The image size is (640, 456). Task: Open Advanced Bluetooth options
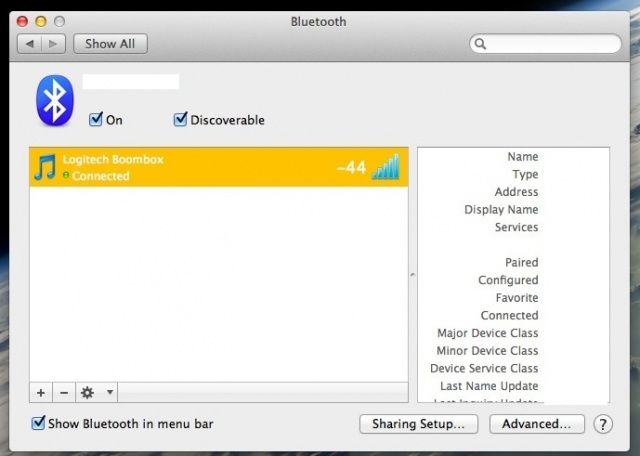click(x=537, y=424)
